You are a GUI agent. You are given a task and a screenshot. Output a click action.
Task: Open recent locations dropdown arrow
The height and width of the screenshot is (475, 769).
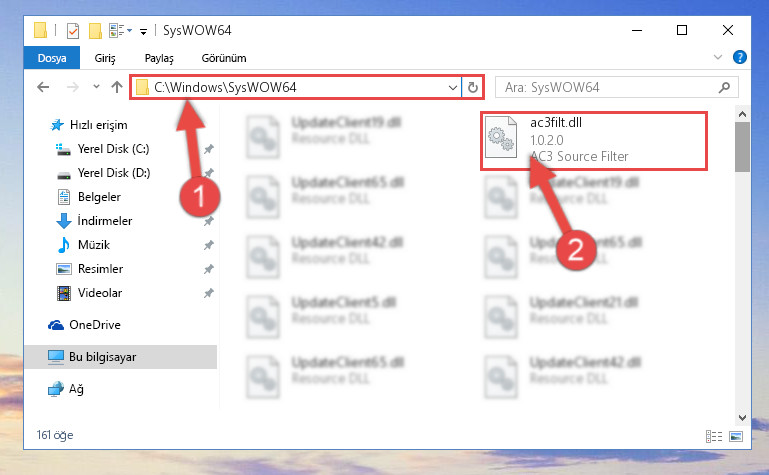[x=96, y=87]
